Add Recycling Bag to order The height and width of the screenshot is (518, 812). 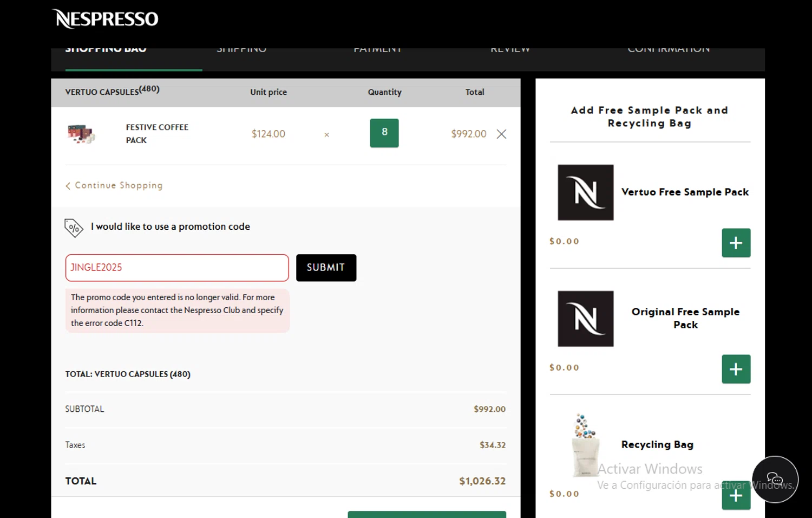[736, 495]
